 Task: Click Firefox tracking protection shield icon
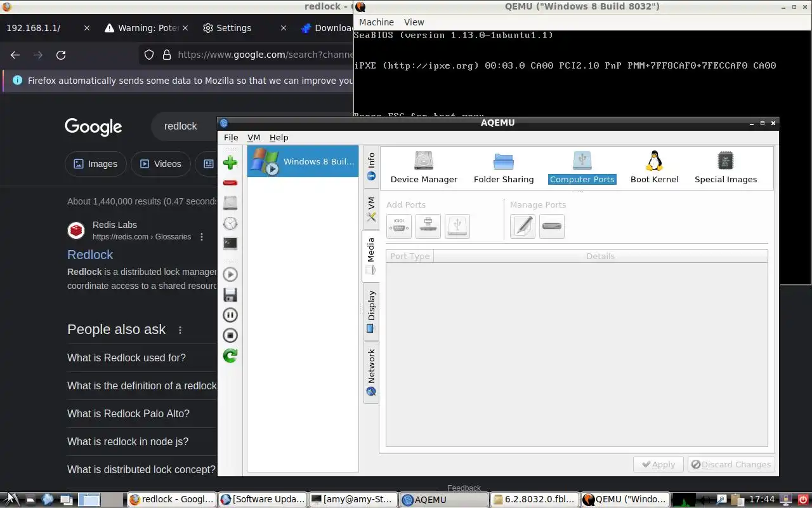149,55
